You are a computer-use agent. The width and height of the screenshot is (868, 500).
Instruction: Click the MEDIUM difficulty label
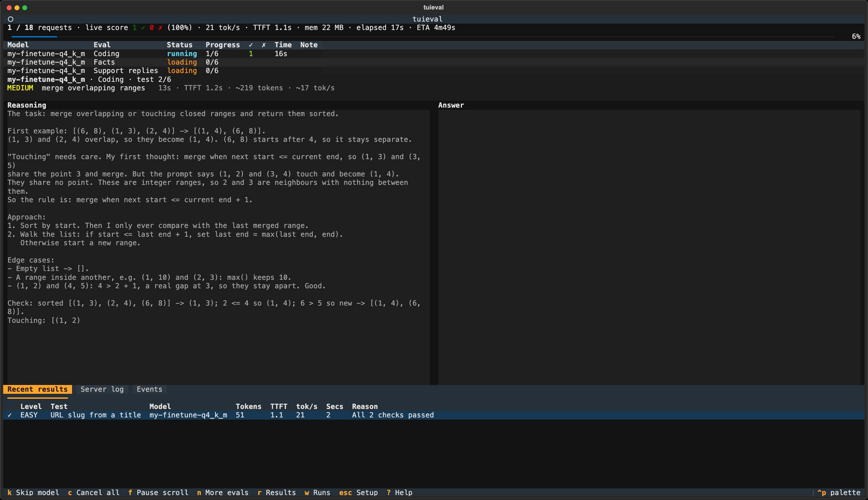coord(20,88)
